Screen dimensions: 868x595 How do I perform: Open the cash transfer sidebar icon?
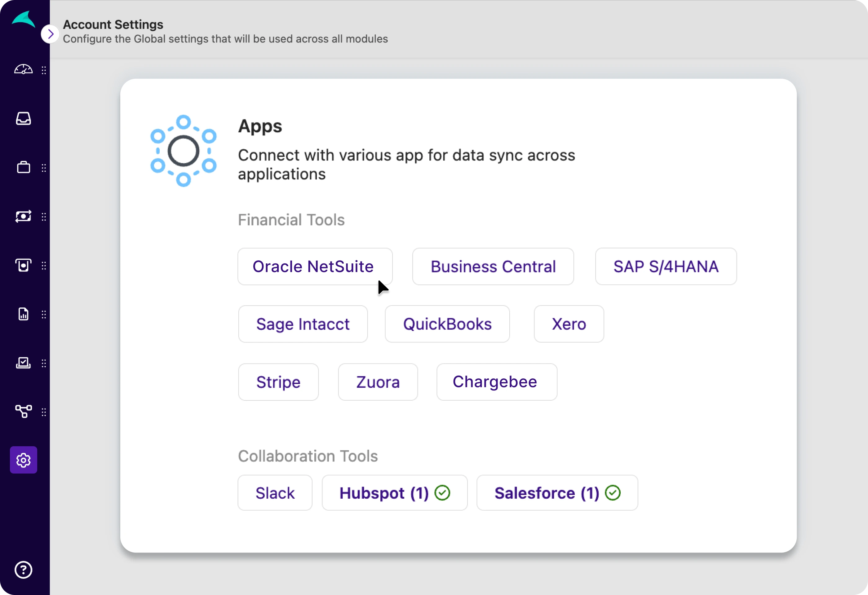tap(23, 217)
